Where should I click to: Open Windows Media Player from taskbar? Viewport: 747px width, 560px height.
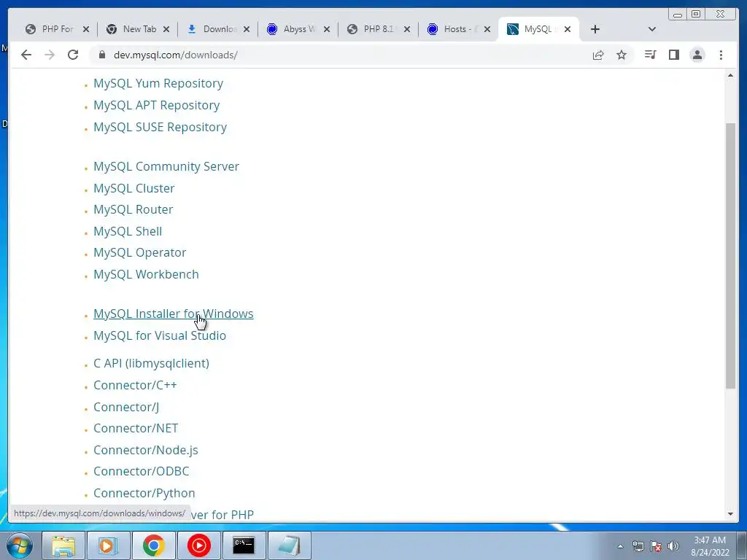point(108,545)
